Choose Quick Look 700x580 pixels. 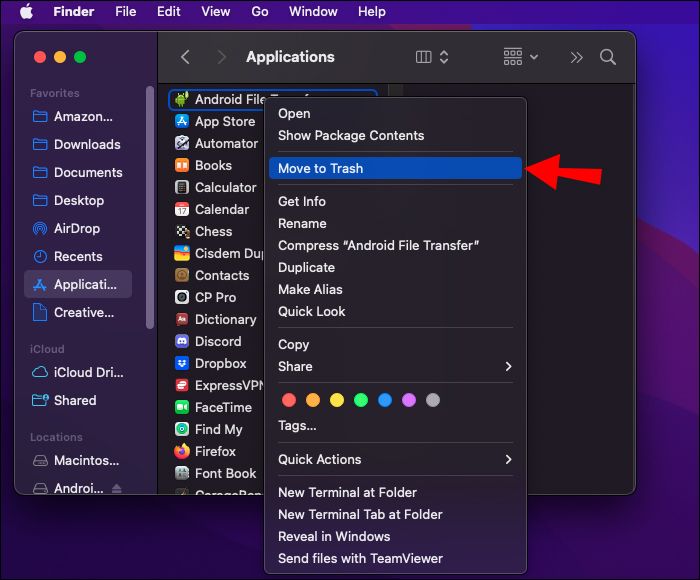(395, 312)
